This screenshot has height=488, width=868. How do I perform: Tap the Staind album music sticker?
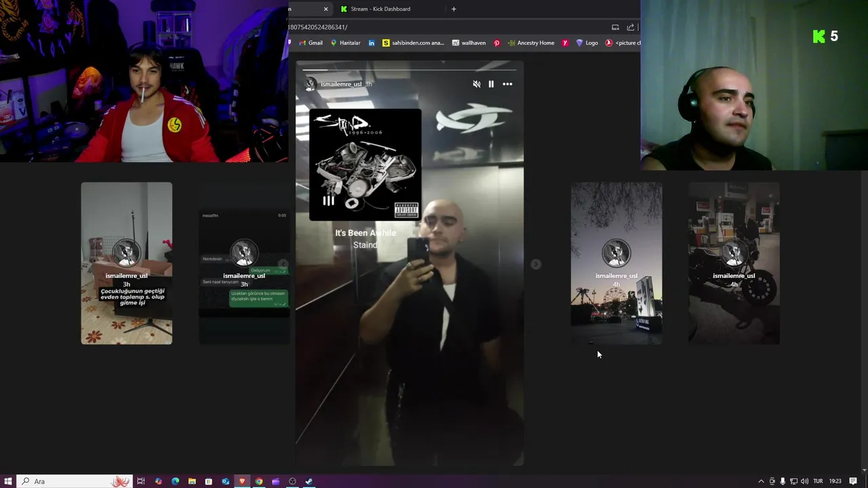coord(365,165)
